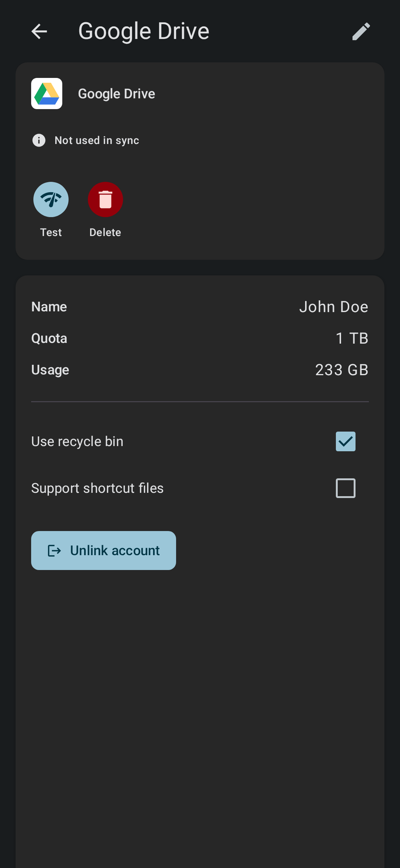Tap the 233 GB usage value

pos(342,370)
